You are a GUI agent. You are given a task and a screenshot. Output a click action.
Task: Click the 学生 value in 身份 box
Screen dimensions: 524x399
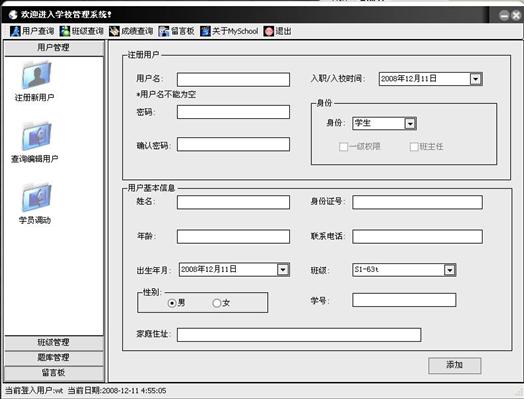pyautogui.click(x=363, y=123)
